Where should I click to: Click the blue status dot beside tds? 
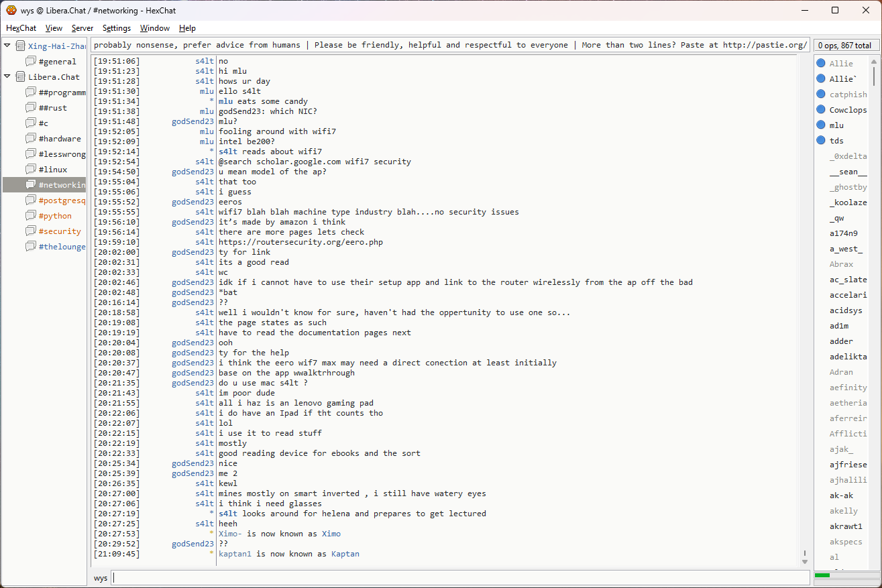(x=820, y=140)
